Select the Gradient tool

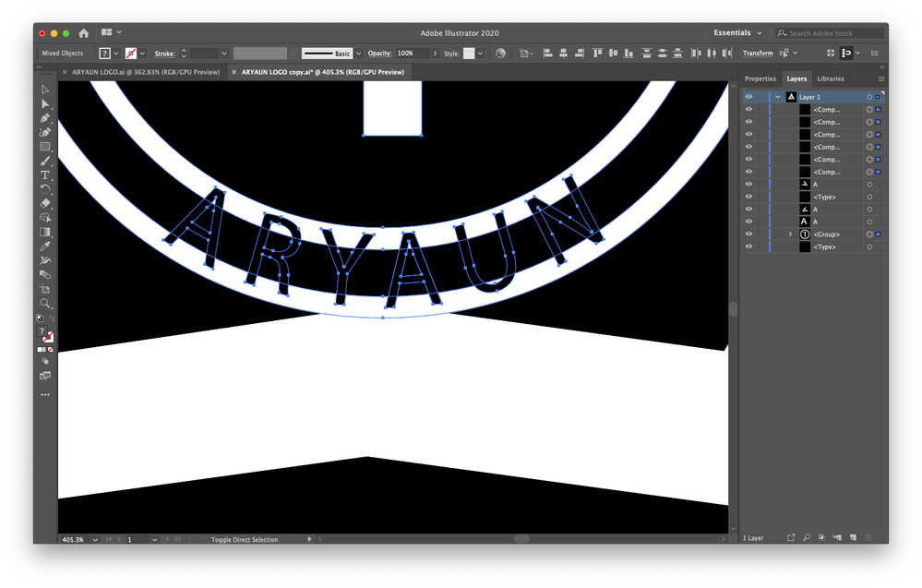pos(45,233)
